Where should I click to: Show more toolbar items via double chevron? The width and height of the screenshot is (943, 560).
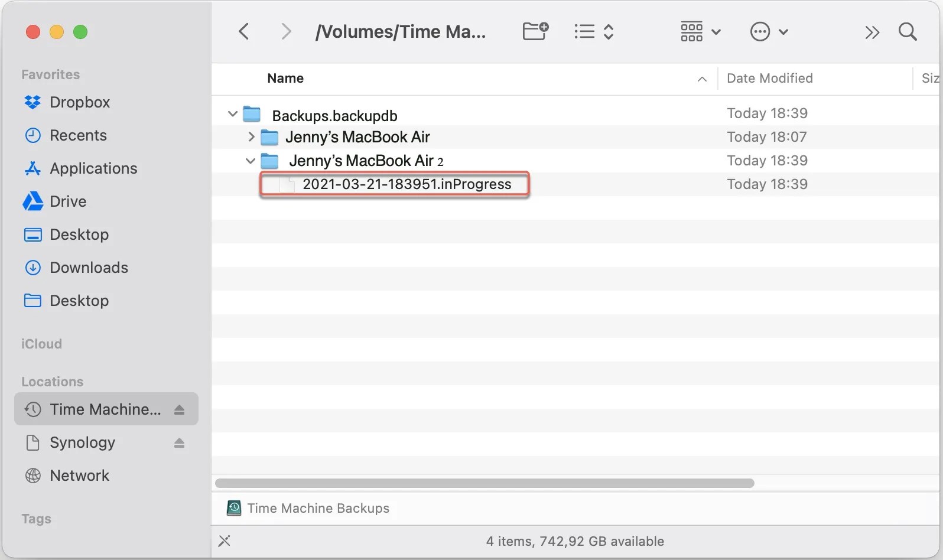coord(872,32)
